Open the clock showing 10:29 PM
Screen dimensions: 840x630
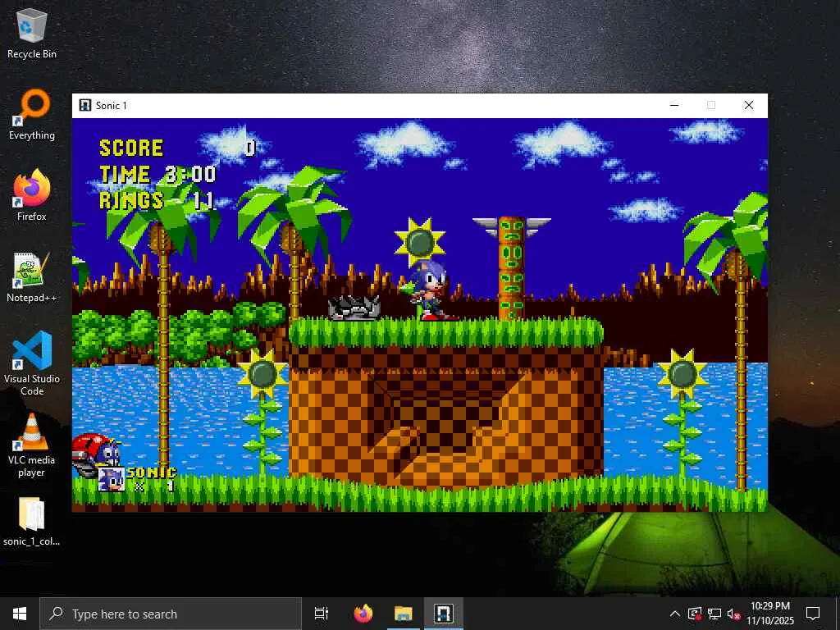[x=769, y=614]
